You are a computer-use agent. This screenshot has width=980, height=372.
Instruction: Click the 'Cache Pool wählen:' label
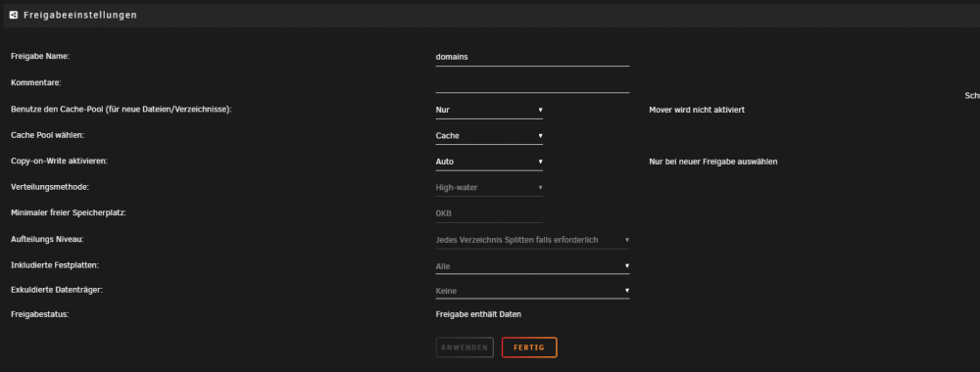point(47,135)
